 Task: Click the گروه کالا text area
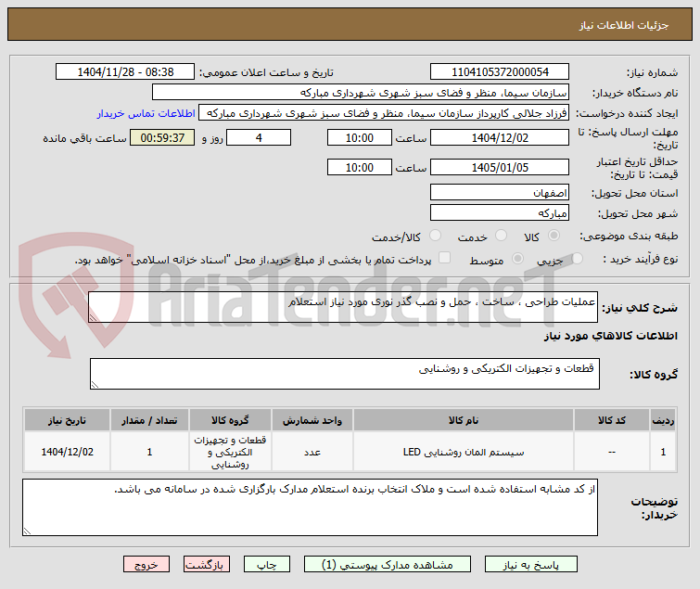coord(345,374)
